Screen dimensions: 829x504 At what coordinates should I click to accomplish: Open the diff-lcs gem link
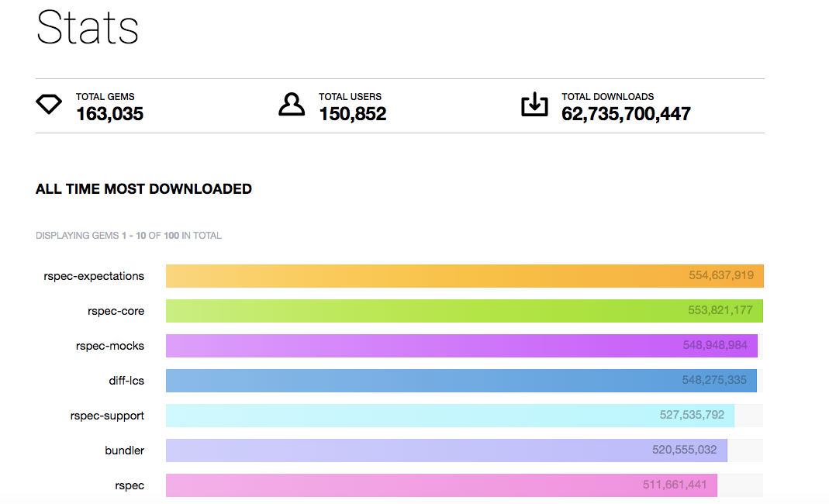[126, 381]
